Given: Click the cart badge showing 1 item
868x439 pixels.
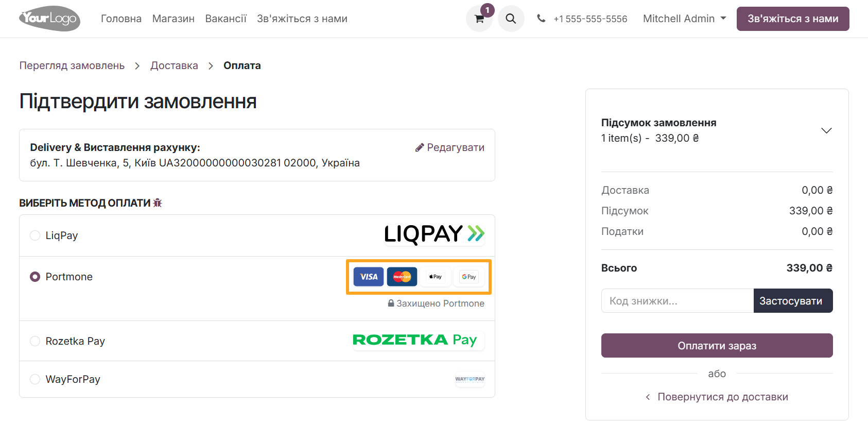Looking at the screenshot, I should tap(487, 9).
